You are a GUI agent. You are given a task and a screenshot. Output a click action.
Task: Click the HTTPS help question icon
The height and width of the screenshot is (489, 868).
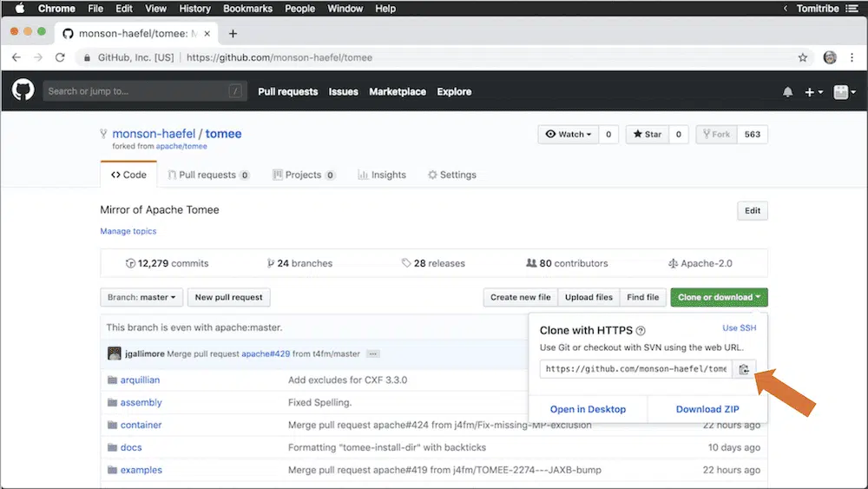641,331
